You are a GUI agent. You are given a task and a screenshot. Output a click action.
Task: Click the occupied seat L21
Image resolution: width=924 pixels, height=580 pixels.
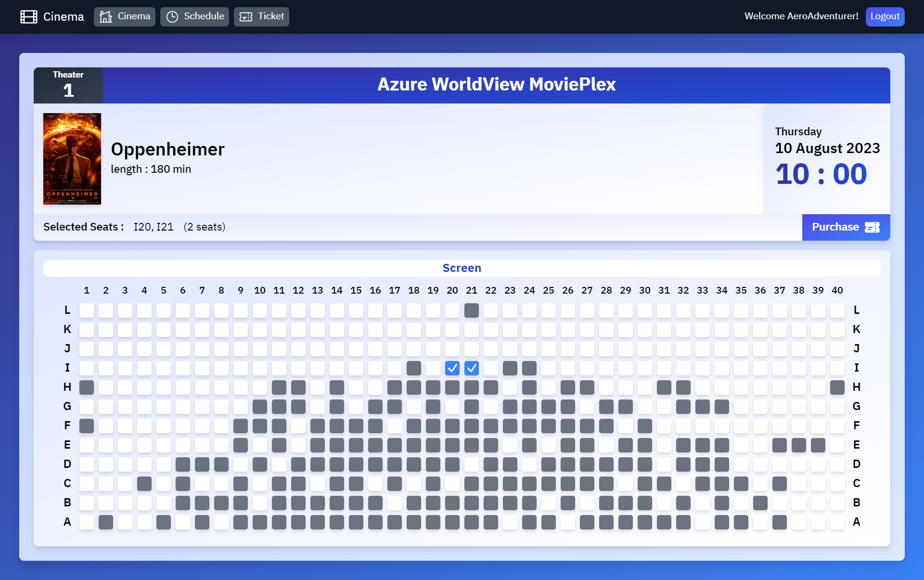(472, 310)
